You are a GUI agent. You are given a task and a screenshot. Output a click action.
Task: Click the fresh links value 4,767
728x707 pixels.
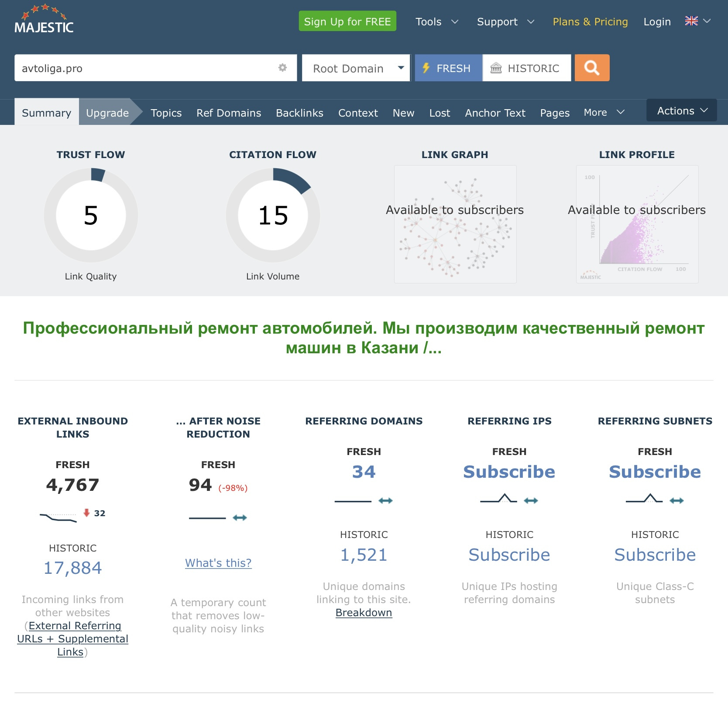(72, 485)
